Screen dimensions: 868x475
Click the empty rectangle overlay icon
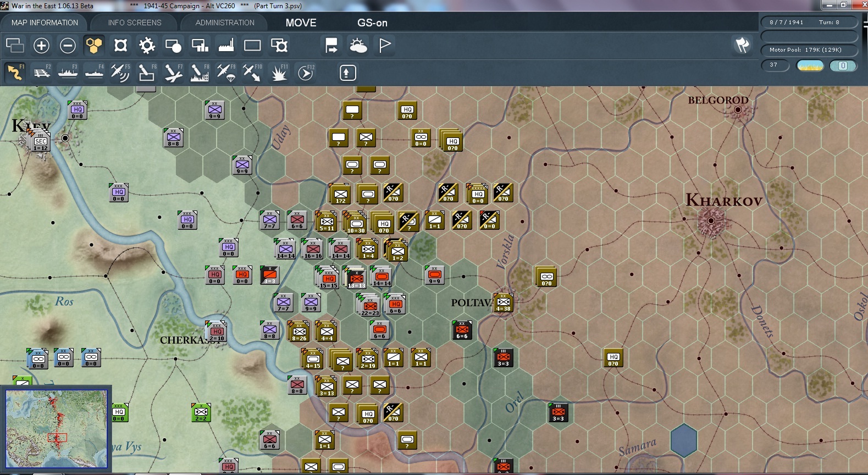click(252, 45)
